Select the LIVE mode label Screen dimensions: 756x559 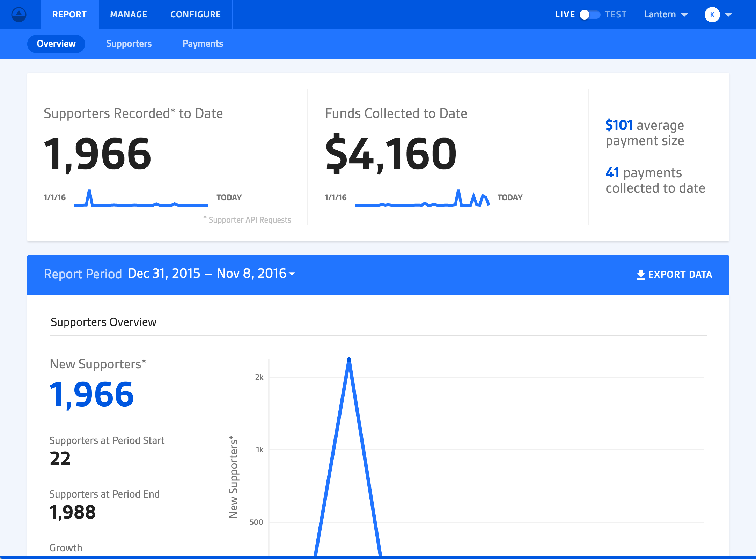pos(565,15)
